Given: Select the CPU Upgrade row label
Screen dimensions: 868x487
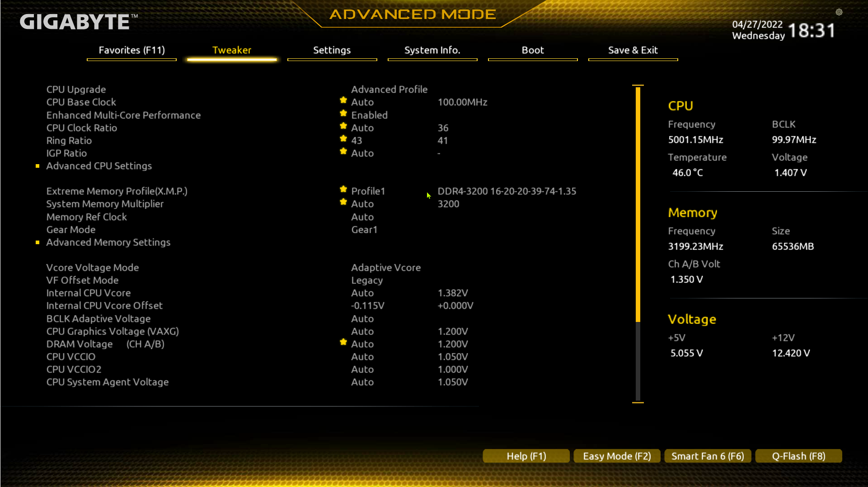Looking at the screenshot, I should pyautogui.click(x=76, y=90).
